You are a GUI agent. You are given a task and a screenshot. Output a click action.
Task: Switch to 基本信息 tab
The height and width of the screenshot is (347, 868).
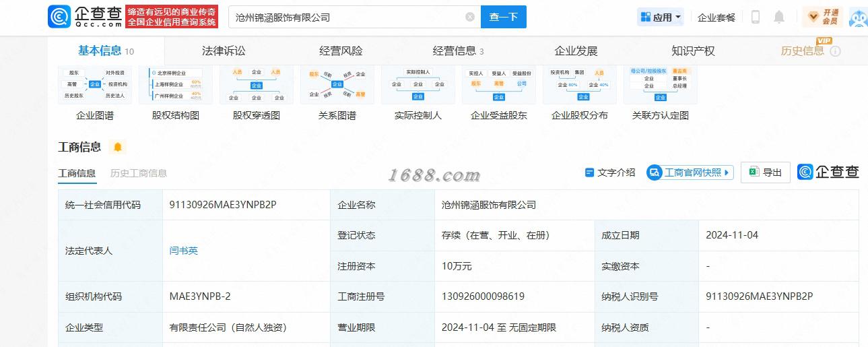point(106,51)
